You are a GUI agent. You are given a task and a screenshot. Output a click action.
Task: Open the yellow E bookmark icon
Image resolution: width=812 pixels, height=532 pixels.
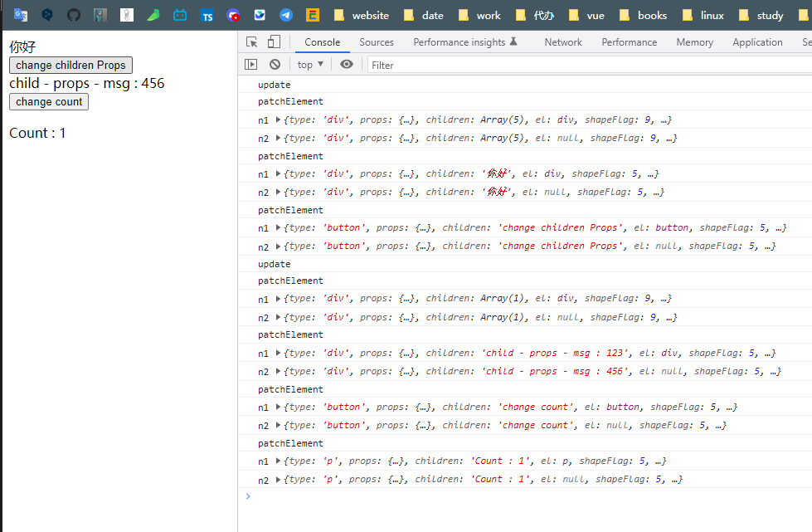[312, 15]
